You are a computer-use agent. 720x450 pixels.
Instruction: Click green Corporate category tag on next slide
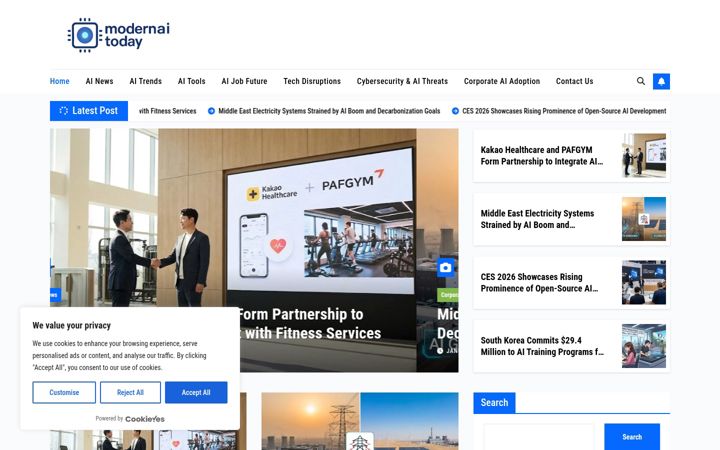pyautogui.click(x=448, y=295)
